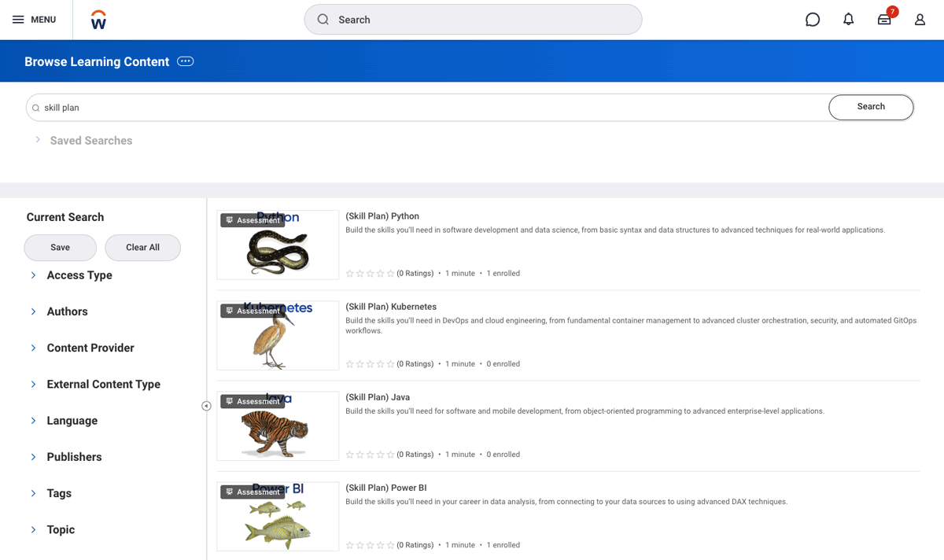944x560 pixels.
Task: Click magnifier icon in the skill plan field
Action: coord(35,108)
